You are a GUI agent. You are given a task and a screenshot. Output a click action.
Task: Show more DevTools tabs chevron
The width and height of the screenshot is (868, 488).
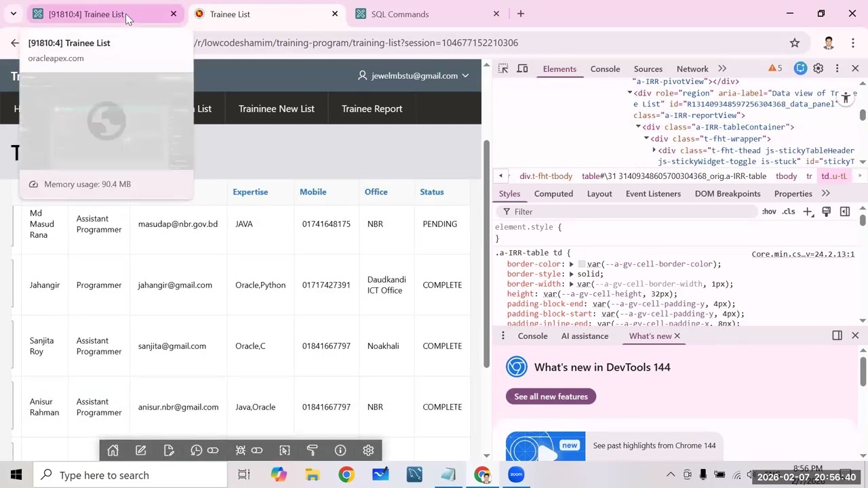tap(722, 68)
